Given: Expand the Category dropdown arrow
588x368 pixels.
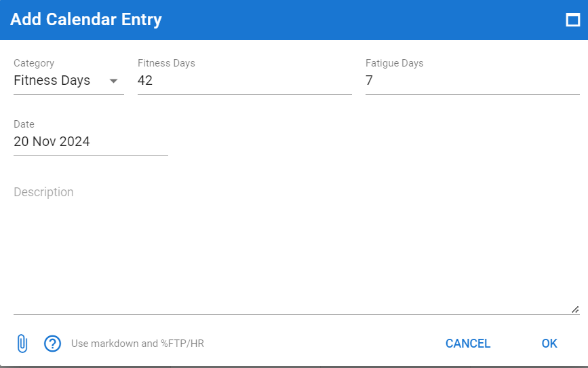Looking at the screenshot, I should 113,81.
